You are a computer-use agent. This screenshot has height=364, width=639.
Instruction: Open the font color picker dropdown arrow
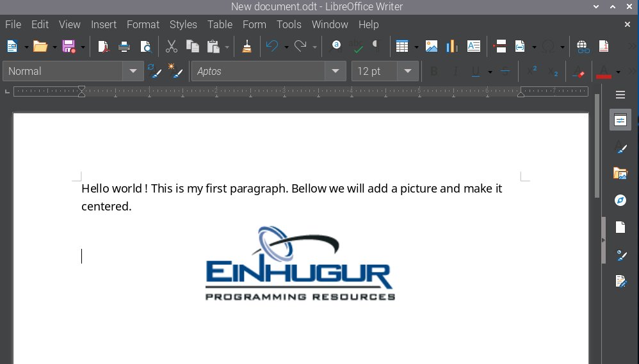[x=619, y=72]
